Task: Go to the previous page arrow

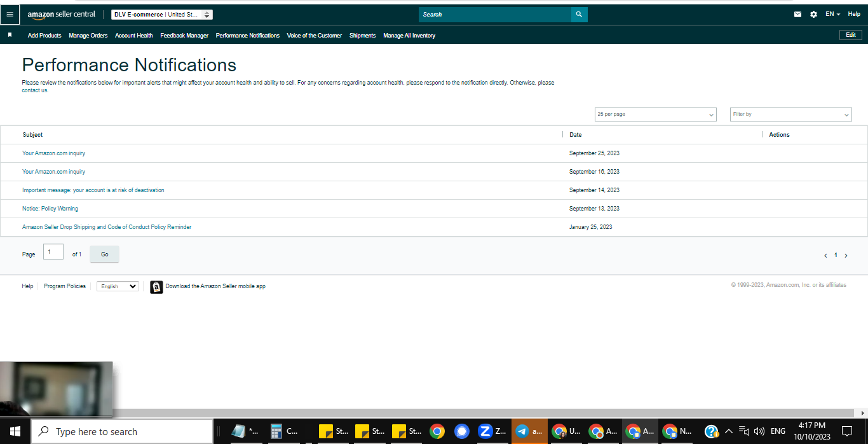Action: (825, 255)
